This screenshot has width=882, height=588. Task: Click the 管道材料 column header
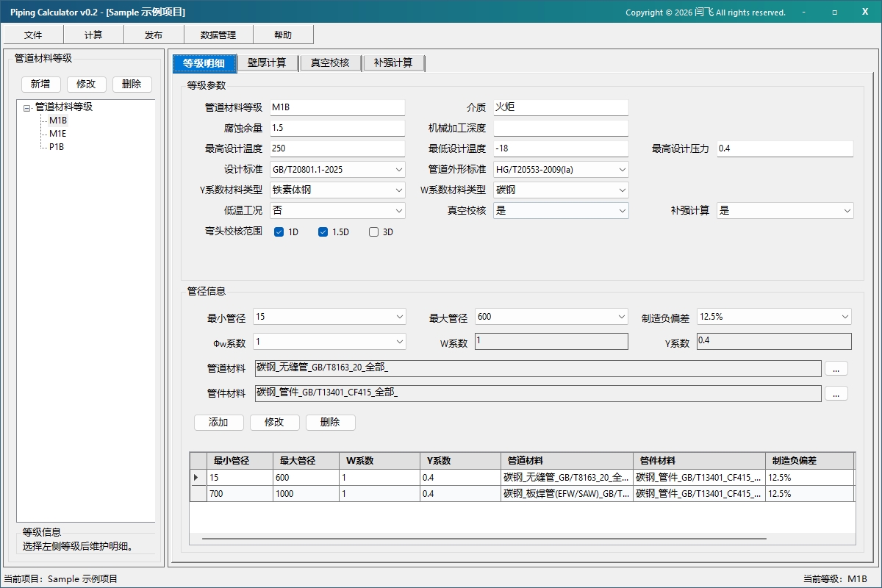click(x=567, y=461)
